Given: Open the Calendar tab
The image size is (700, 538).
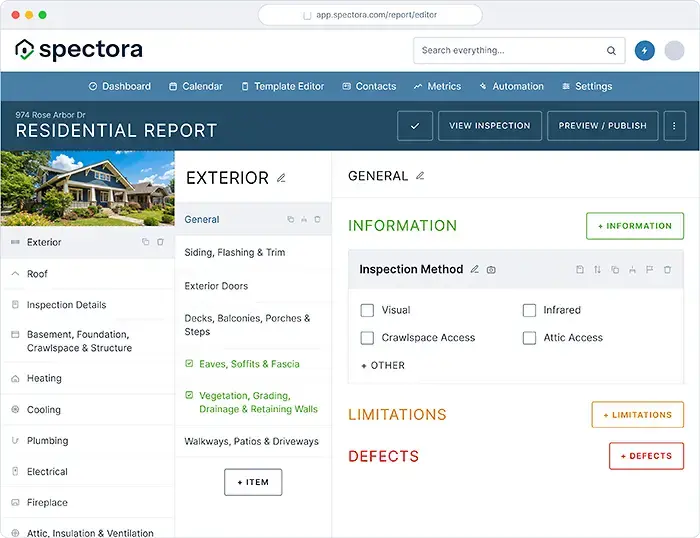Looking at the screenshot, I should coord(196,86).
